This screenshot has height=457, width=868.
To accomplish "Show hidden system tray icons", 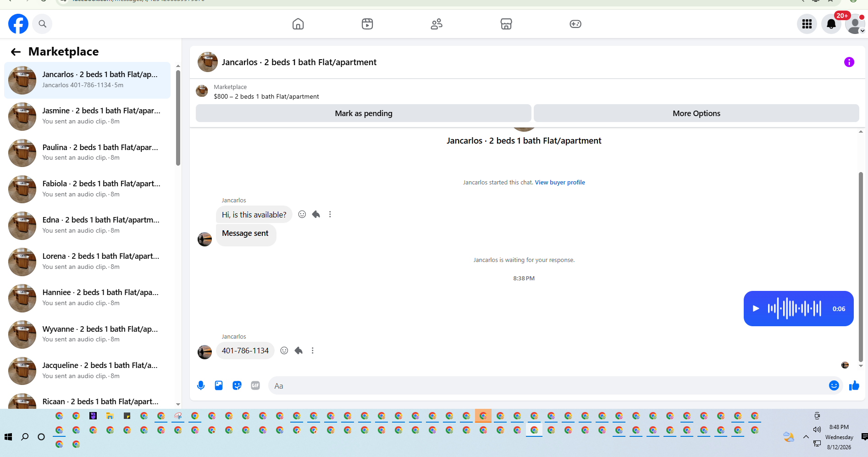I will (x=806, y=437).
